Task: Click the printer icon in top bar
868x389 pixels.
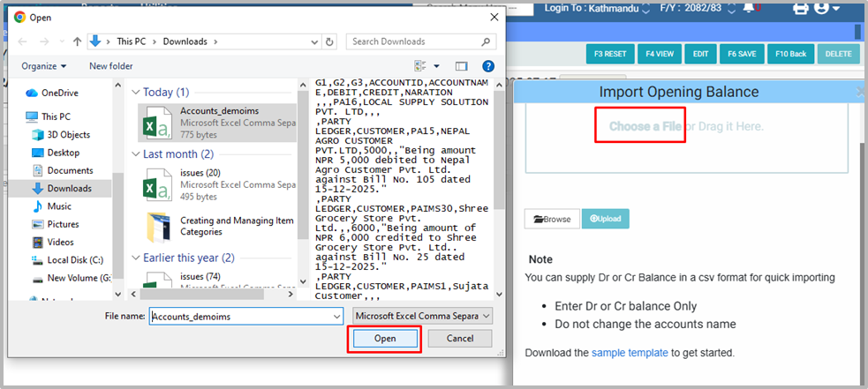Action: (x=801, y=8)
